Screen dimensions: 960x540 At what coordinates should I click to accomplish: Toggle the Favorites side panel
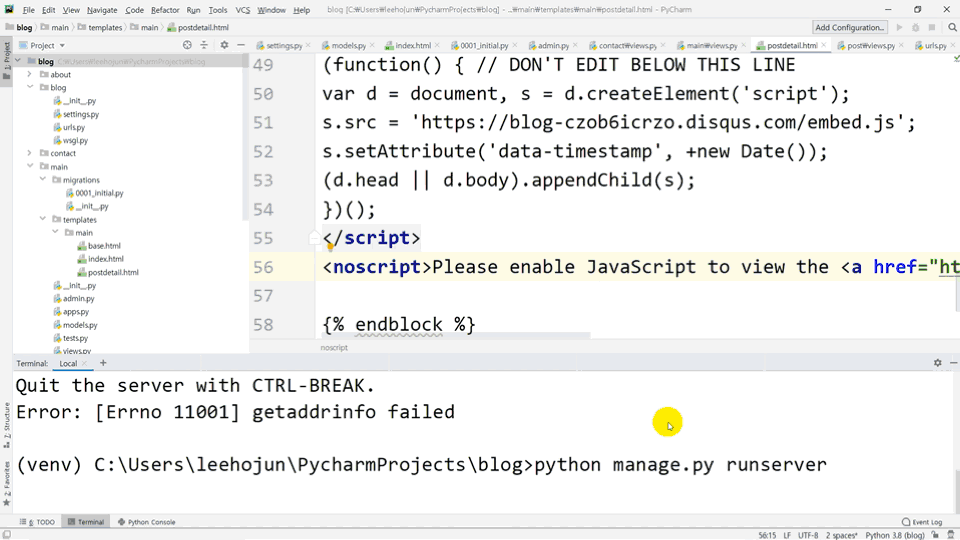pos(7,484)
